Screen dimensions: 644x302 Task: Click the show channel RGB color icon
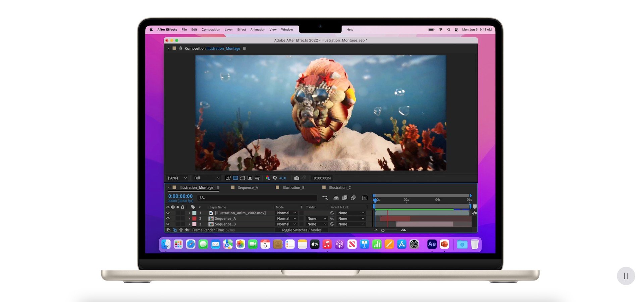pyautogui.click(x=267, y=178)
